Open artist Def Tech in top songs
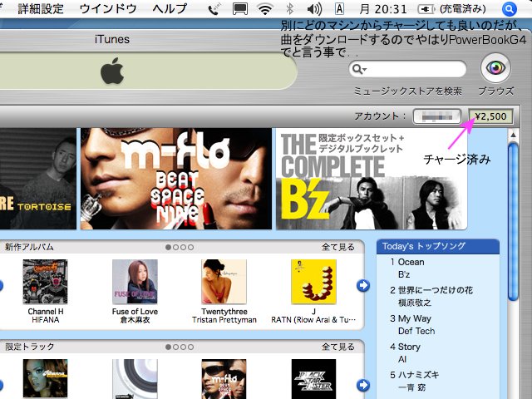The image size is (532, 399). [416, 331]
